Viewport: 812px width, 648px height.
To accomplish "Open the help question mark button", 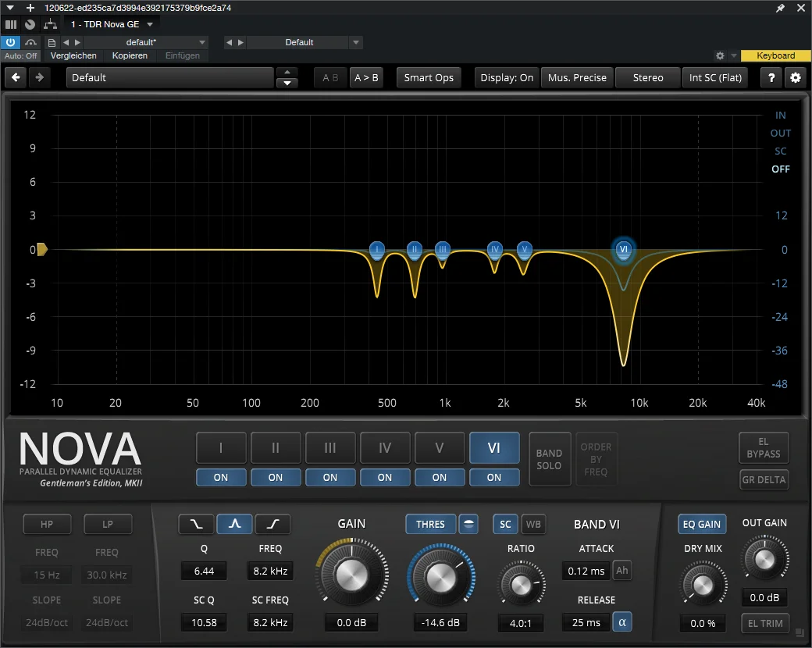I will [771, 78].
